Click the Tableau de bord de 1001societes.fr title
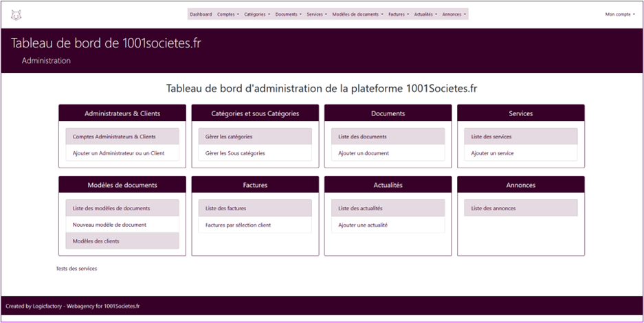Screen dimensions: 644x323 coord(106,43)
